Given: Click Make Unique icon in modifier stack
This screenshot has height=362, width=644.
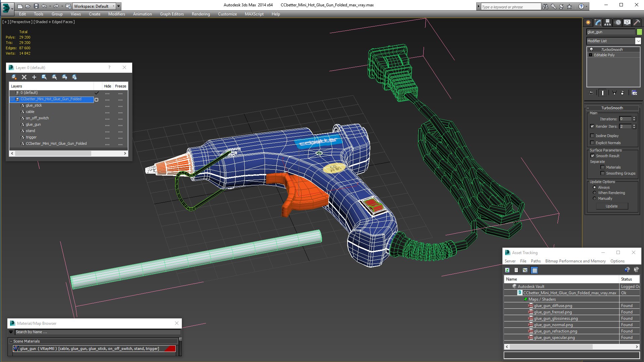Looking at the screenshot, I should [614, 93].
